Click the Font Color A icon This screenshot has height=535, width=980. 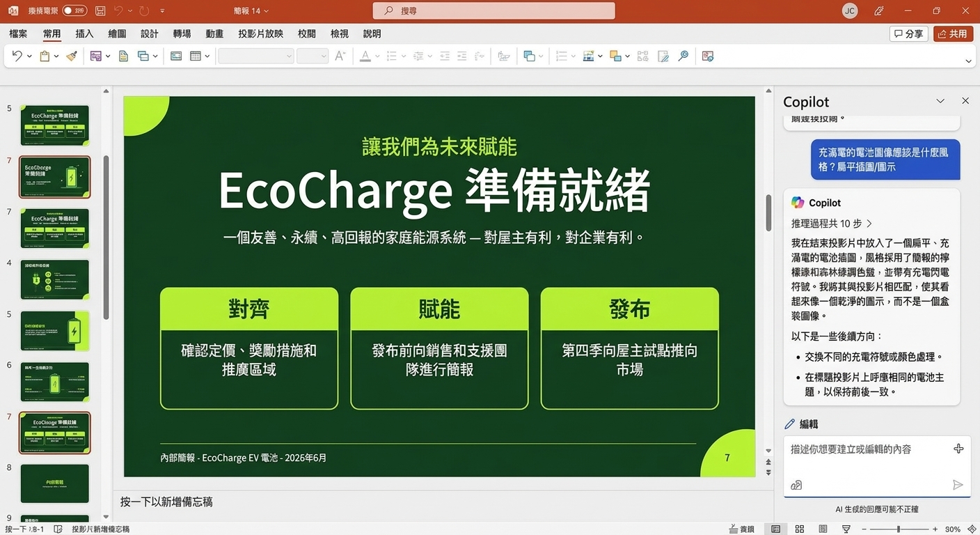(365, 56)
